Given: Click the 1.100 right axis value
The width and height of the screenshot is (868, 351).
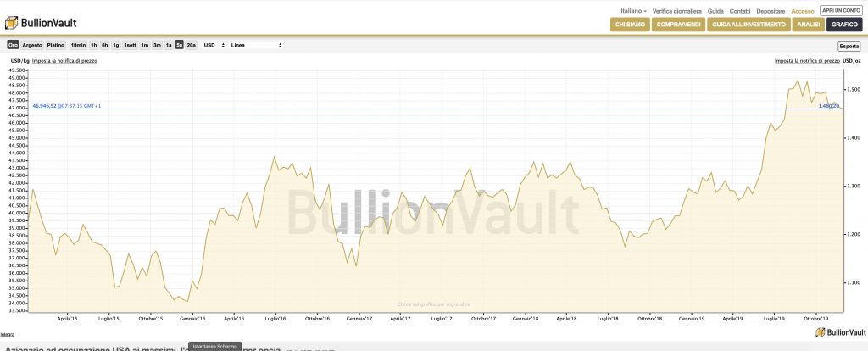Looking at the screenshot, I should pos(852,283).
